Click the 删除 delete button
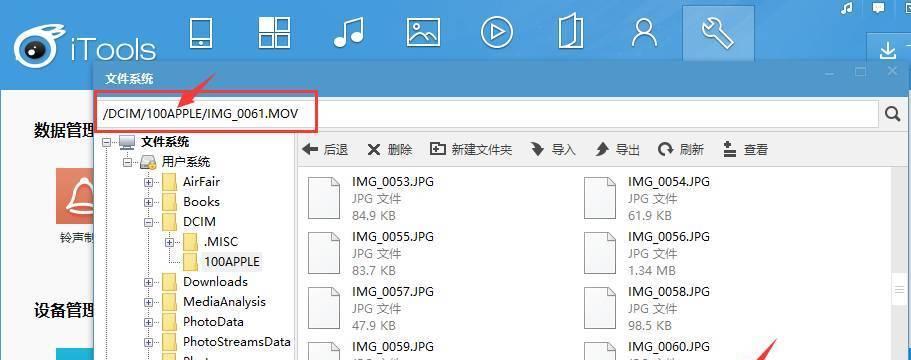Viewport: 911px width, 360px height. (x=390, y=150)
